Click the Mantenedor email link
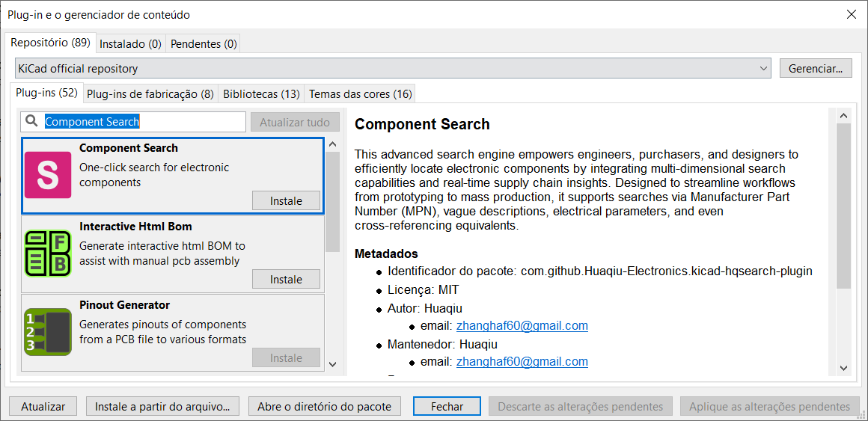This screenshot has height=421, width=868. coord(522,362)
